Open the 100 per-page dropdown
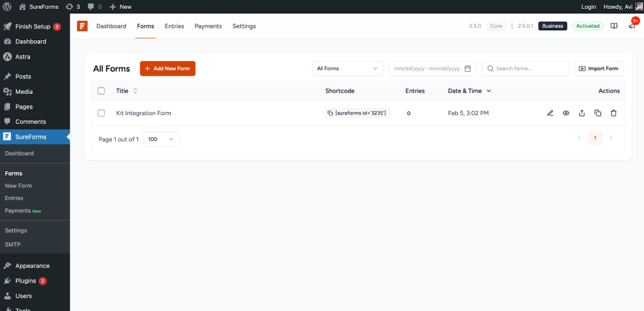The width and height of the screenshot is (644, 311). [x=162, y=139]
